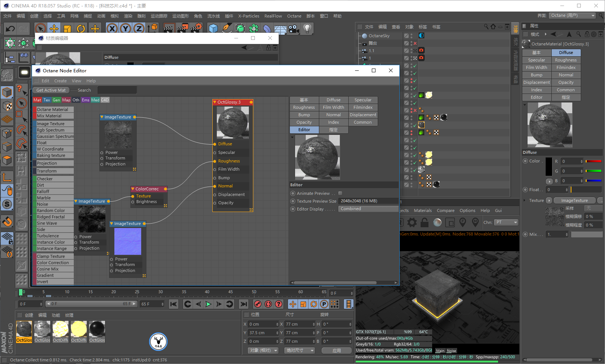Viewport: 605px width, 364px height.
Task: Open the Editor Display Combined dropdown
Action: [368, 209]
